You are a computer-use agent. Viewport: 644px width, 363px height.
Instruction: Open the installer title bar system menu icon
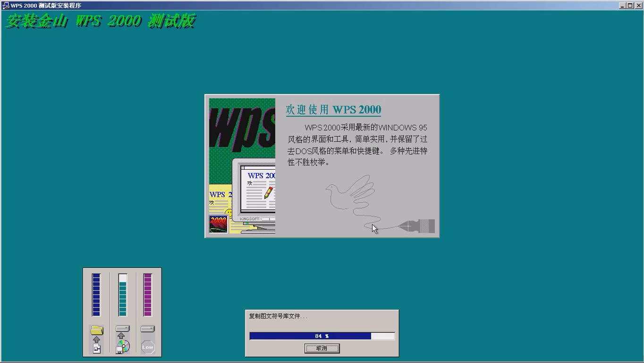pyautogui.click(x=6, y=6)
